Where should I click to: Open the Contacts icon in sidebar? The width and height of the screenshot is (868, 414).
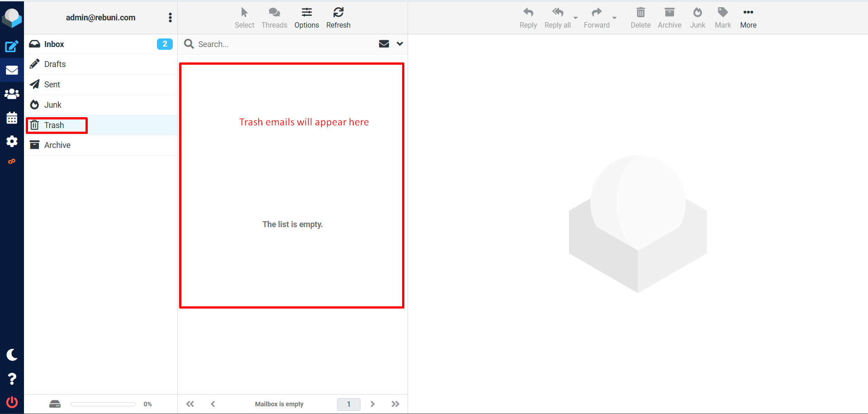point(12,94)
